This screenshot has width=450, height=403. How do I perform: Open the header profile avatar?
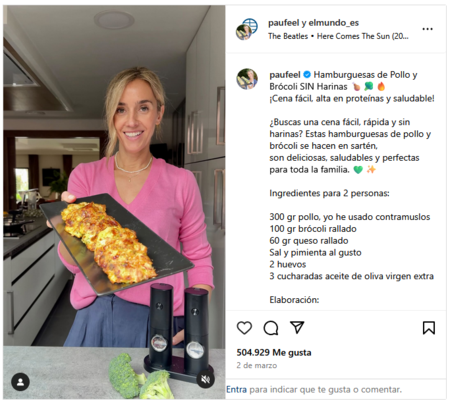coord(247,29)
